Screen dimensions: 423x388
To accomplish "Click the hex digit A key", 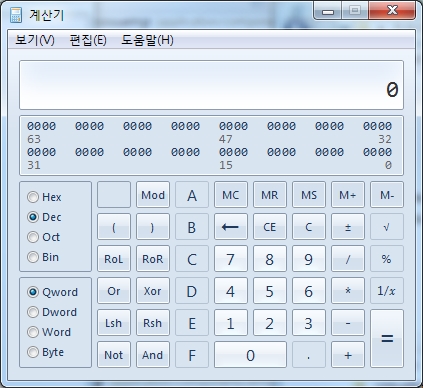I will [192, 195].
